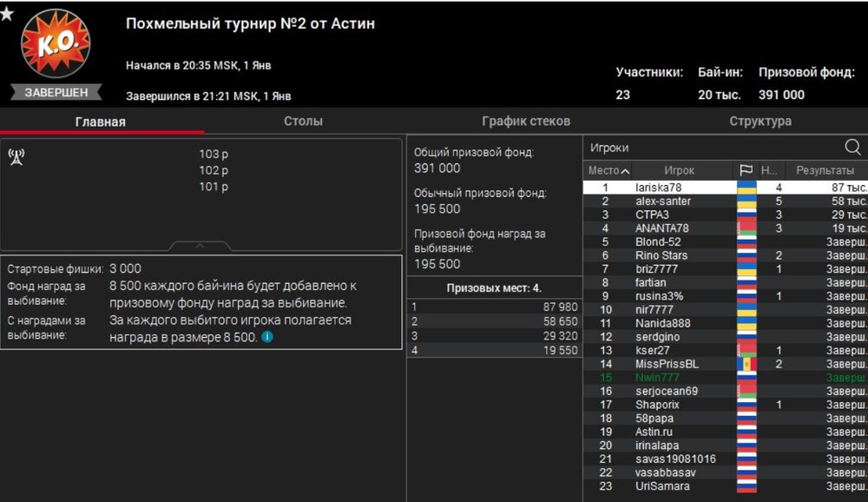
Task: Click the flag next to lariska78
Action: 746,188
